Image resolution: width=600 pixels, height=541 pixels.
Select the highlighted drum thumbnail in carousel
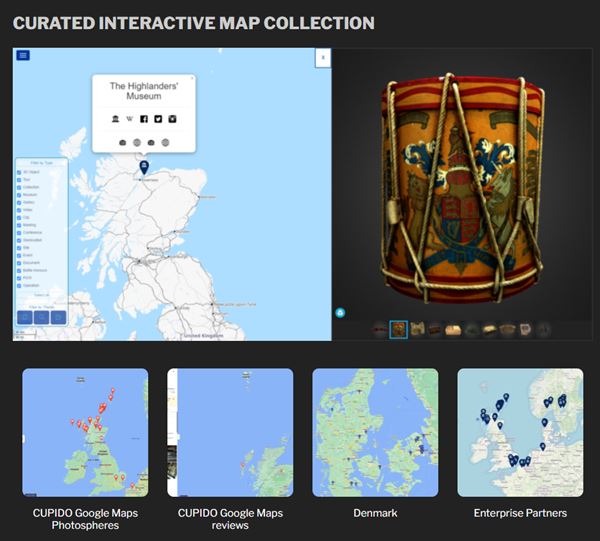398,329
